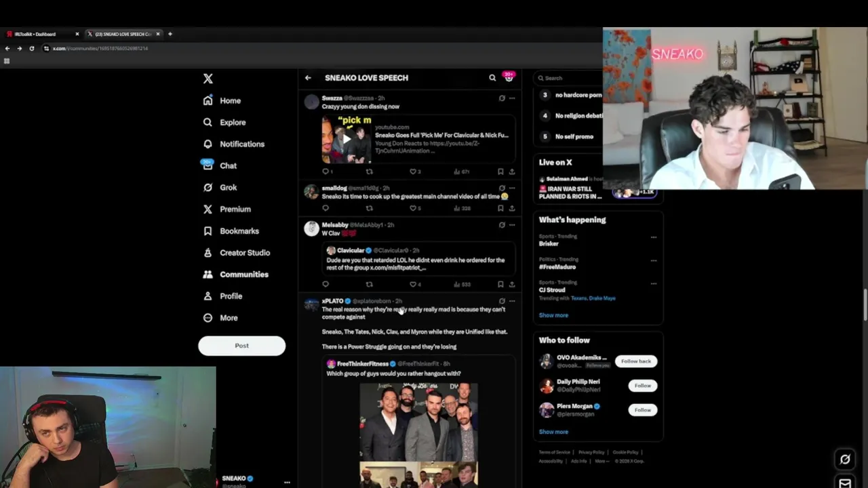Like the Swazza post
Screen dimensions: 868x488
tap(412, 171)
